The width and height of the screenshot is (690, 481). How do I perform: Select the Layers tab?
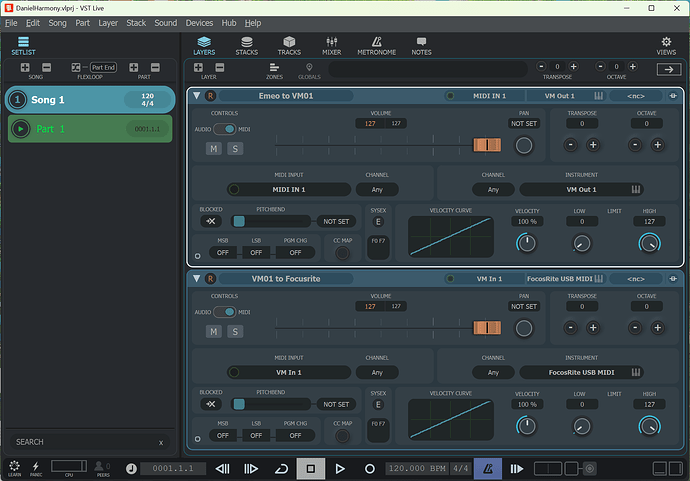click(204, 46)
